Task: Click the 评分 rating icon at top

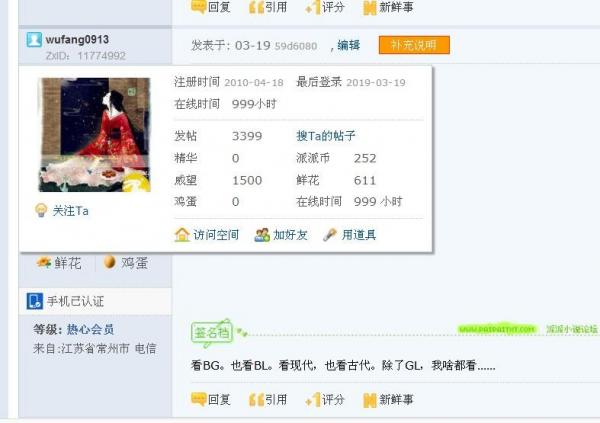Action: [x=313, y=8]
